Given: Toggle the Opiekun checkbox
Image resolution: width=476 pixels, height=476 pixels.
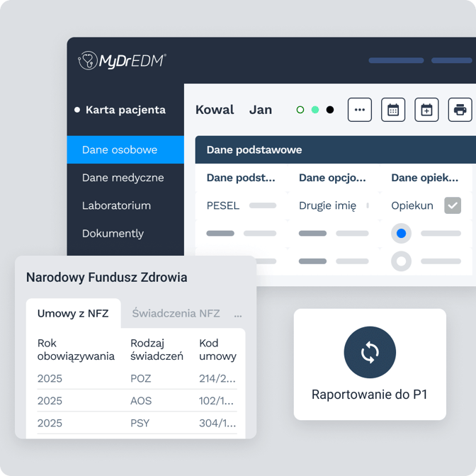Looking at the screenshot, I should (453, 205).
